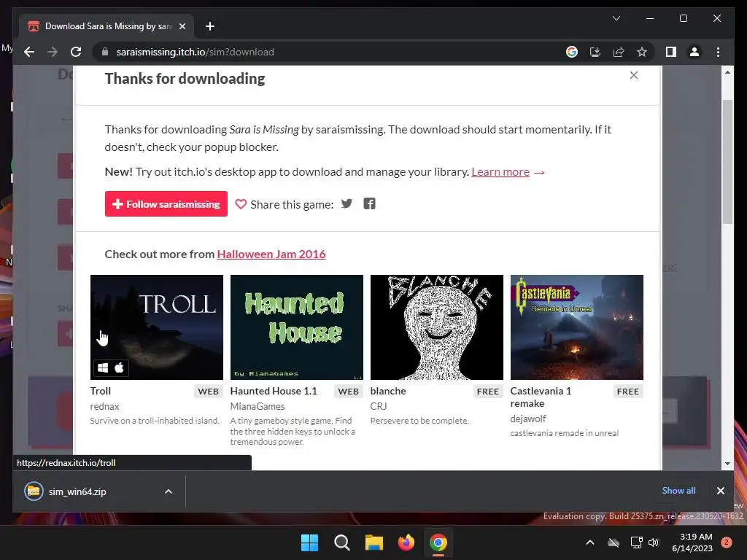Viewport: 747px width, 560px height.
Task: Click the Troll game title
Action: click(x=100, y=391)
